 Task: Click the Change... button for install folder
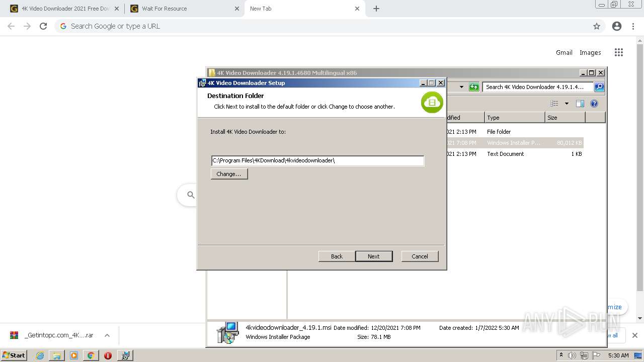click(229, 174)
